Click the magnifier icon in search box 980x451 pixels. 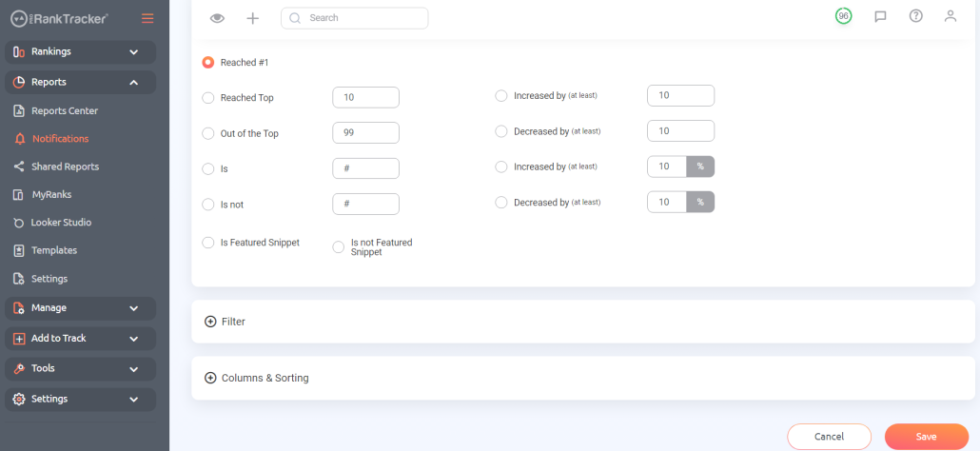click(x=295, y=18)
